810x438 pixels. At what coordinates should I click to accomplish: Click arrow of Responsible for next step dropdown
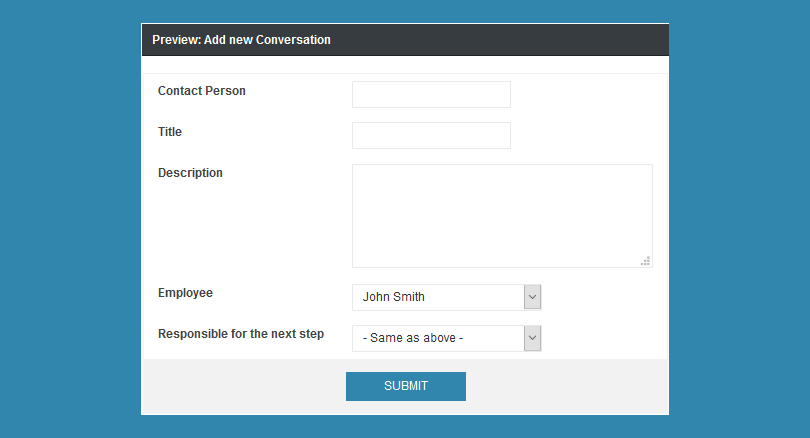(533, 338)
